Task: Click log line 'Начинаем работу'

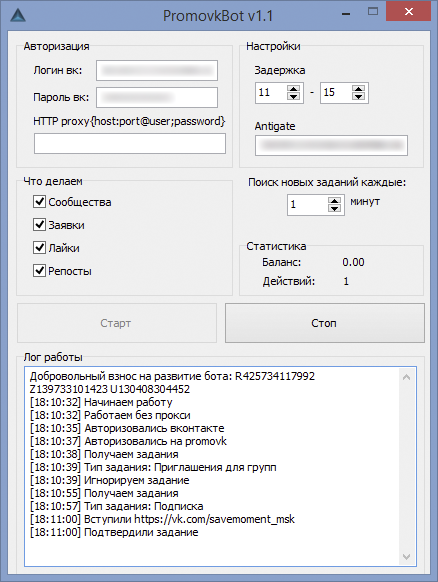Action: click(x=101, y=402)
